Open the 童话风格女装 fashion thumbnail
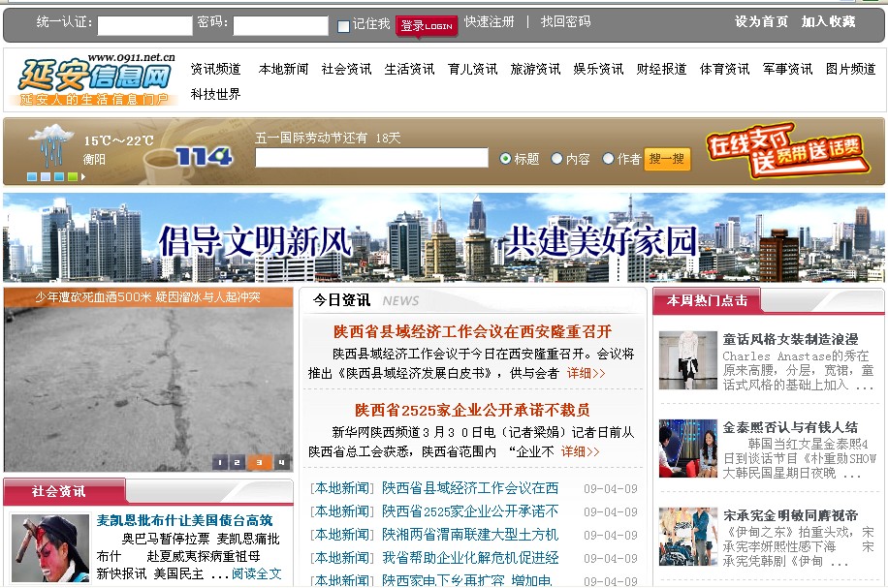This screenshot has width=888, height=588. 688,360
